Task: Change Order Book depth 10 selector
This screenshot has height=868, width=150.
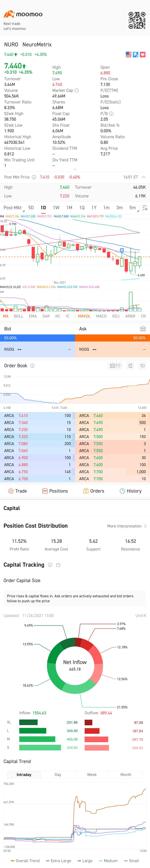Action: click(x=142, y=366)
